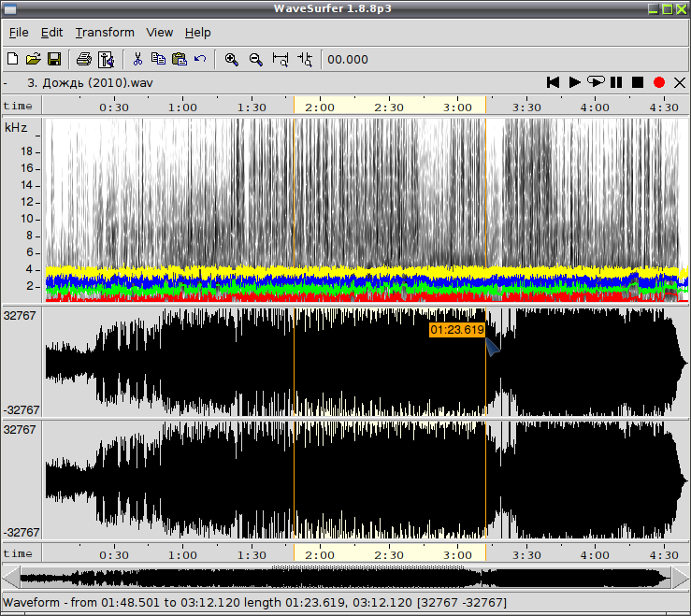Undo last edit with arrow icon
691x616 pixels.
coord(200,59)
